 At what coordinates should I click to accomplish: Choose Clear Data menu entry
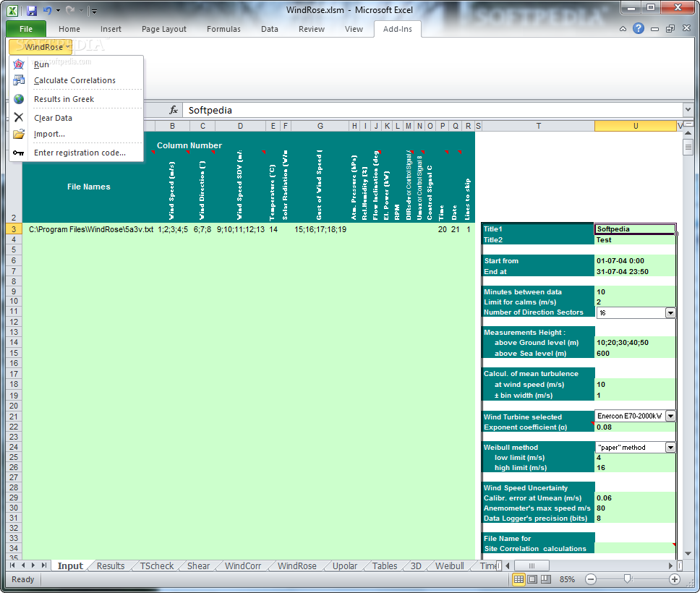(x=76, y=118)
